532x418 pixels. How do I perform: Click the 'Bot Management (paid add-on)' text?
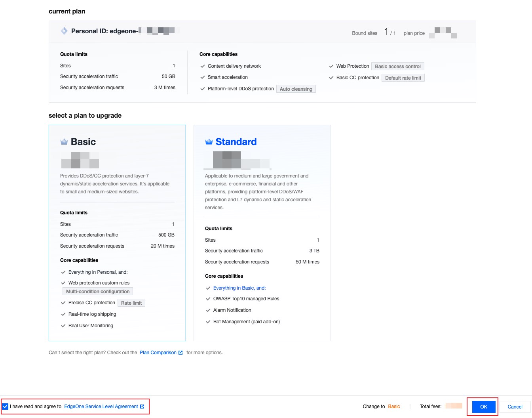click(247, 322)
